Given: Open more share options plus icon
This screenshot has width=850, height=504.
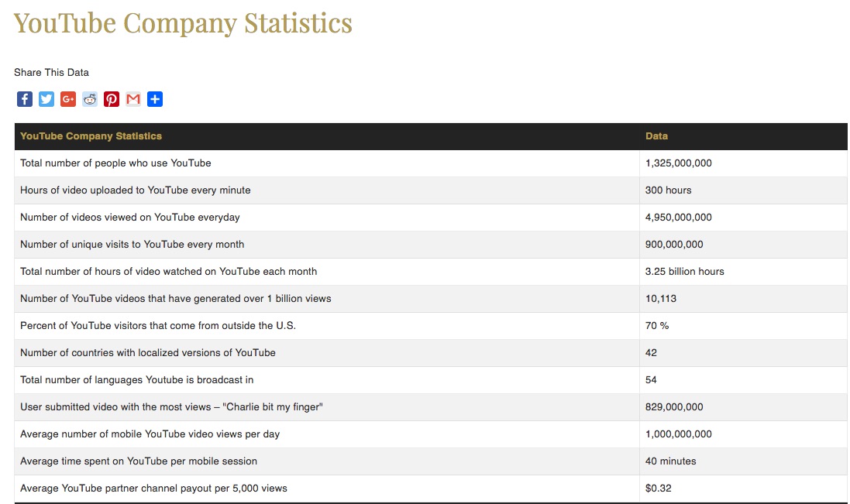Looking at the screenshot, I should click(154, 99).
